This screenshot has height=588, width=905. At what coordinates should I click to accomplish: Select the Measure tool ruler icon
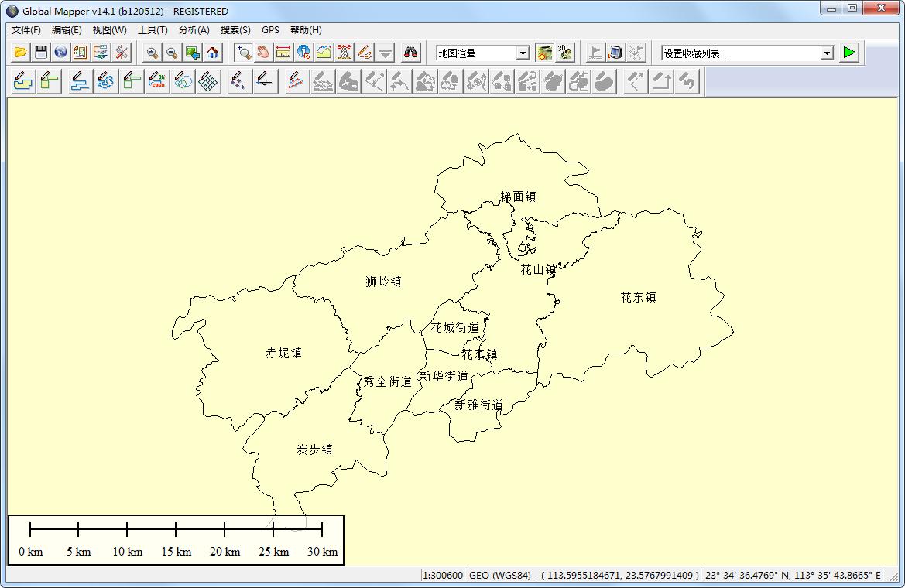click(x=283, y=53)
